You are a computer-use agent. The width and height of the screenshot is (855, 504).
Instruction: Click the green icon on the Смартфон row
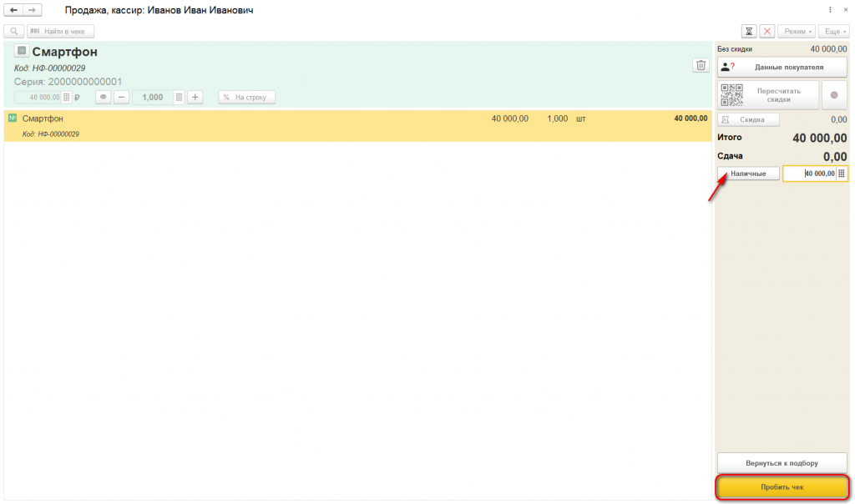coord(13,118)
